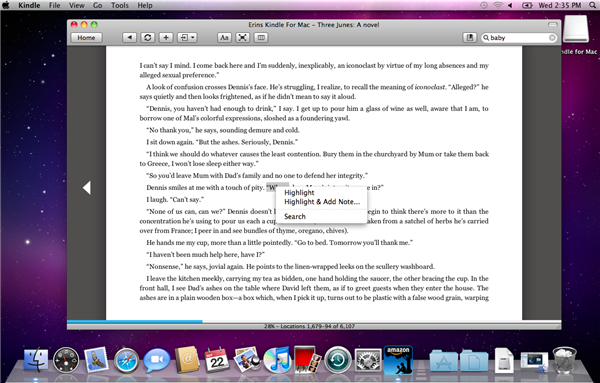Open the Kindle app in the Dock

(x=398, y=360)
